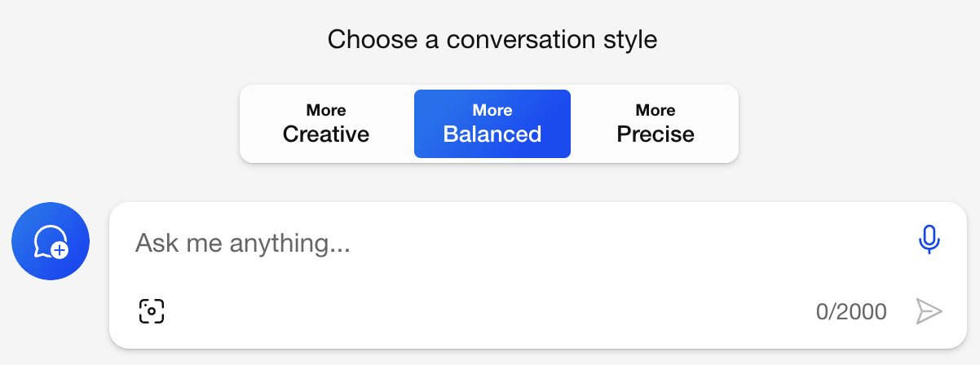Click the New topic chat icon

click(51, 241)
